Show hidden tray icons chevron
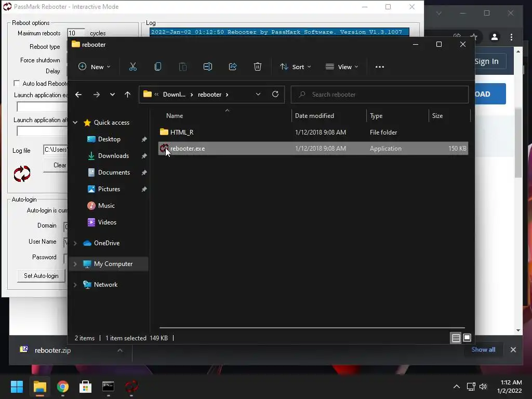532x399 pixels. 457,387
